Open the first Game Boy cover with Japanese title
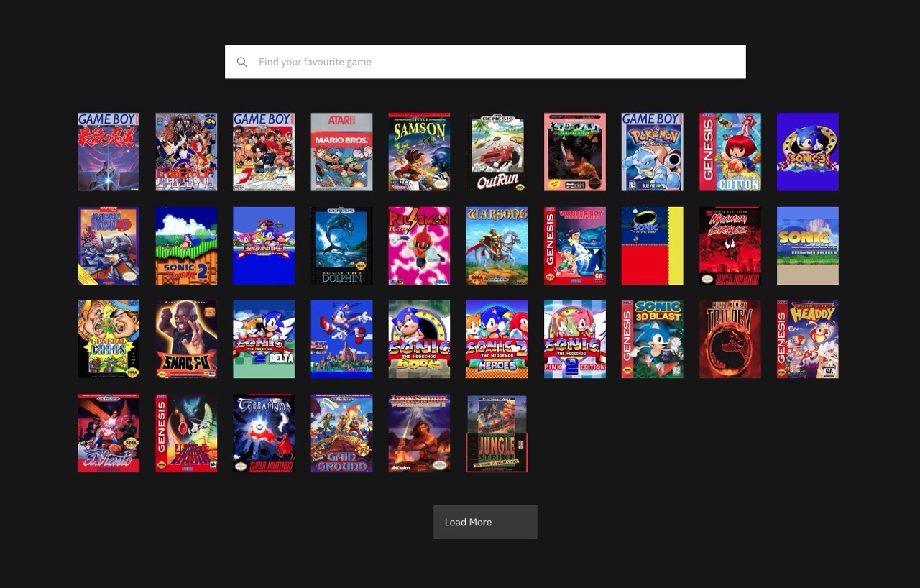Viewport: 920px width, 588px height. point(109,152)
